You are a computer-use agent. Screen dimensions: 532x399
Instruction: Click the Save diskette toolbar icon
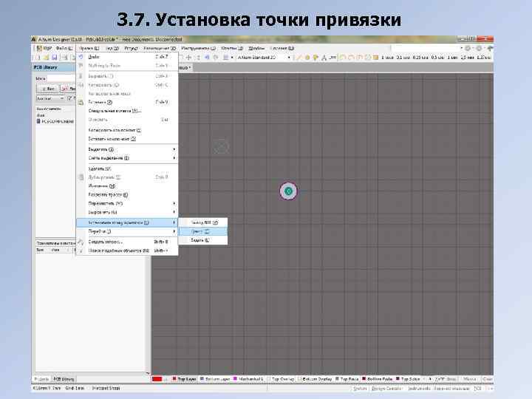54,58
